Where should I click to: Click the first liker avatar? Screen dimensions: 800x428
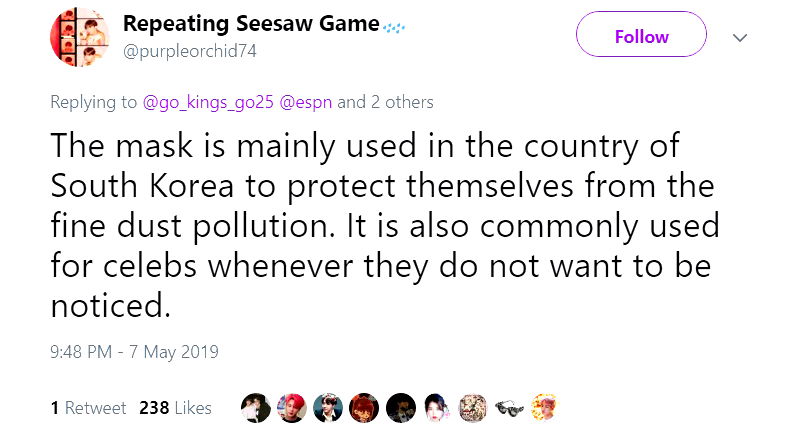pyautogui.click(x=256, y=407)
